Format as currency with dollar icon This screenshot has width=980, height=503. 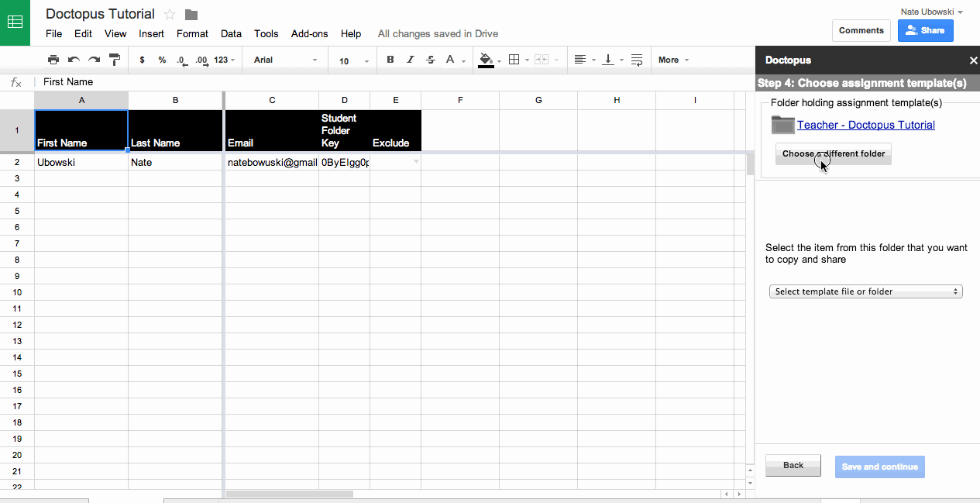142,60
